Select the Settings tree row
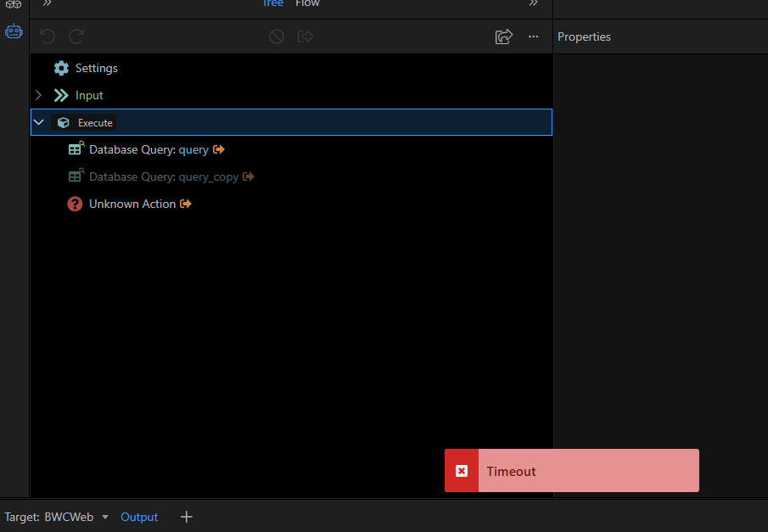Screen dimensions: 768x532 click(x=291, y=68)
